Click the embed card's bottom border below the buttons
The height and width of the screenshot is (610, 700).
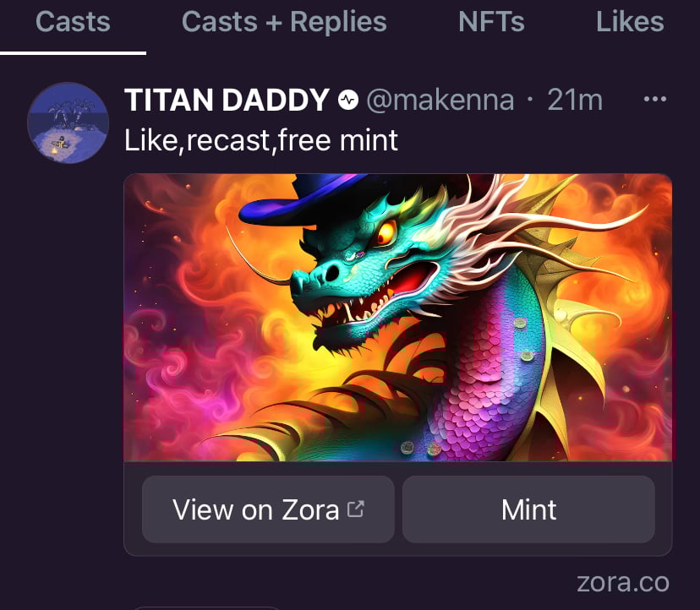coord(398,555)
